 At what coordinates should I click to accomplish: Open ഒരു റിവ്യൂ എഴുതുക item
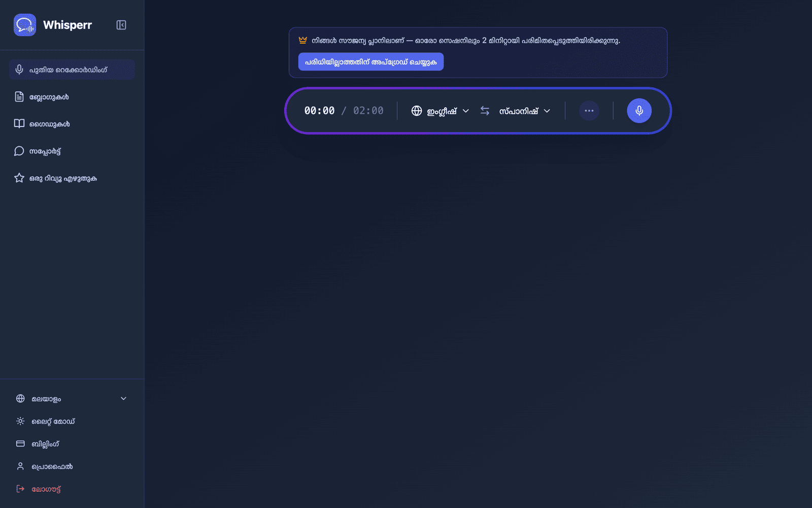pos(72,178)
